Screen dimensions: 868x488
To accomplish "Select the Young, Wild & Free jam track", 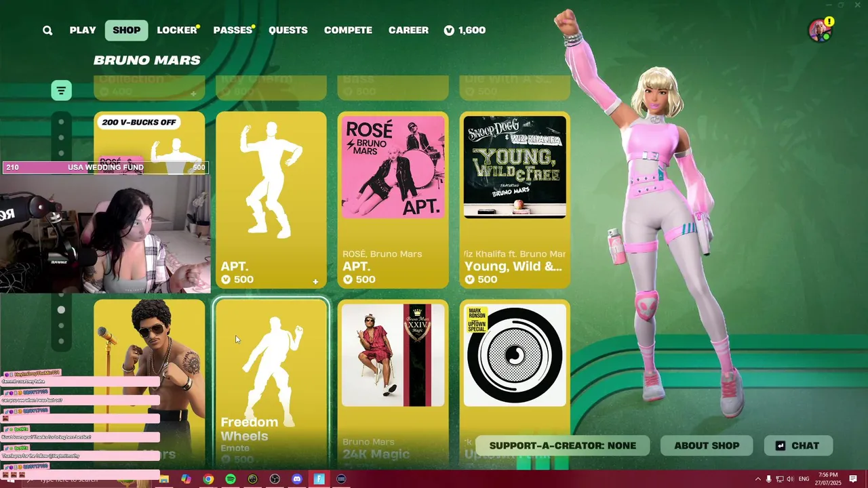I will point(515,200).
